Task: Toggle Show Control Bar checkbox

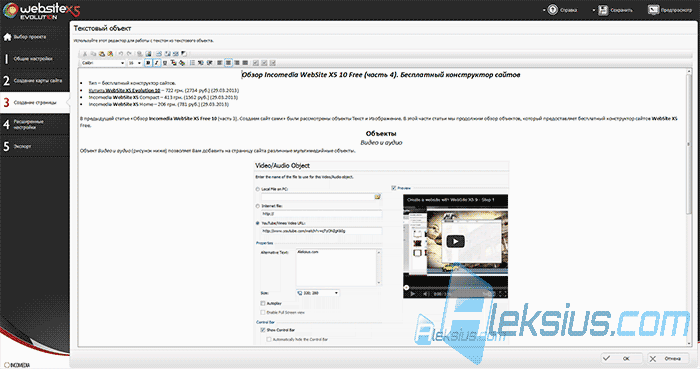Action: [263, 330]
